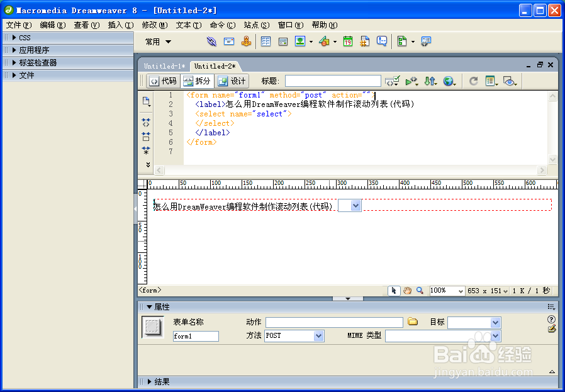
Task: Open the 插入(I) menu
Action: pos(121,25)
